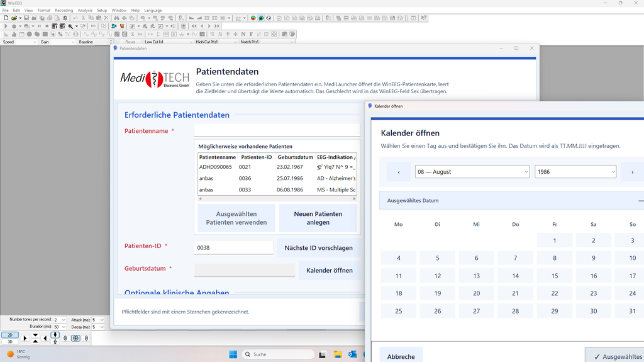Click the first colored brain-map icon

point(253,18)
